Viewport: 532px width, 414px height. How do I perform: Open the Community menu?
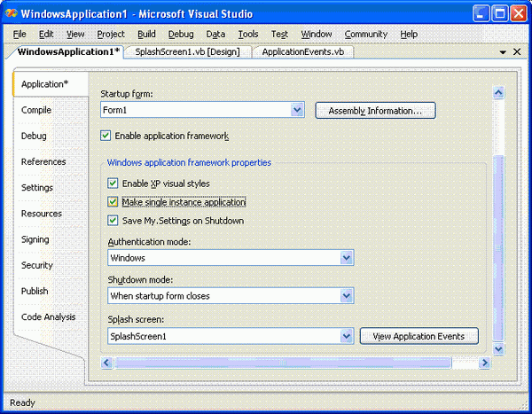point(366,35)
